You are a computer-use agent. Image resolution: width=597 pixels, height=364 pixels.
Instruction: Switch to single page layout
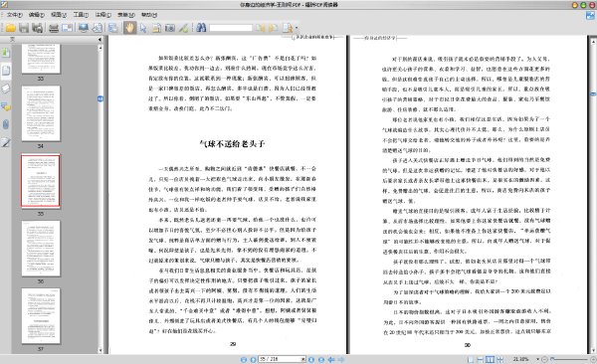471,359
